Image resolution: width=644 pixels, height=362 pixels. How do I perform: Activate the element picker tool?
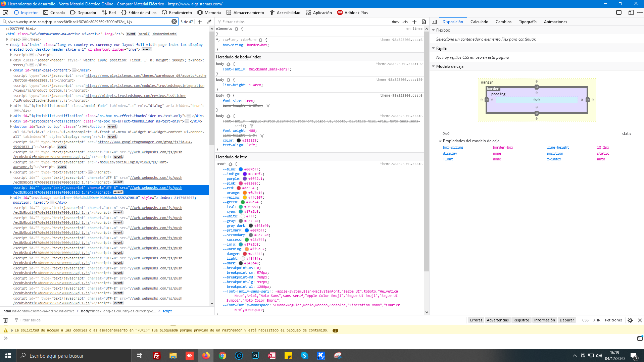[x=5, y=12]
